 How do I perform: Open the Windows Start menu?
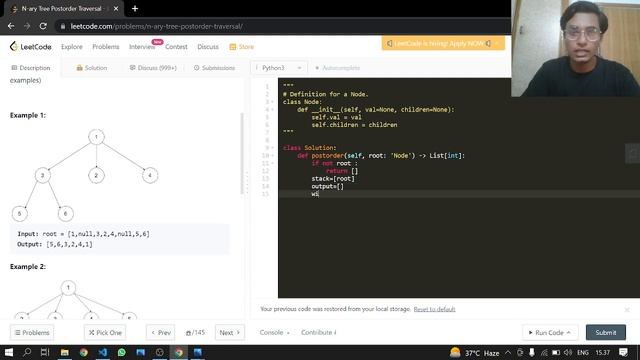[x=9, y=352]
